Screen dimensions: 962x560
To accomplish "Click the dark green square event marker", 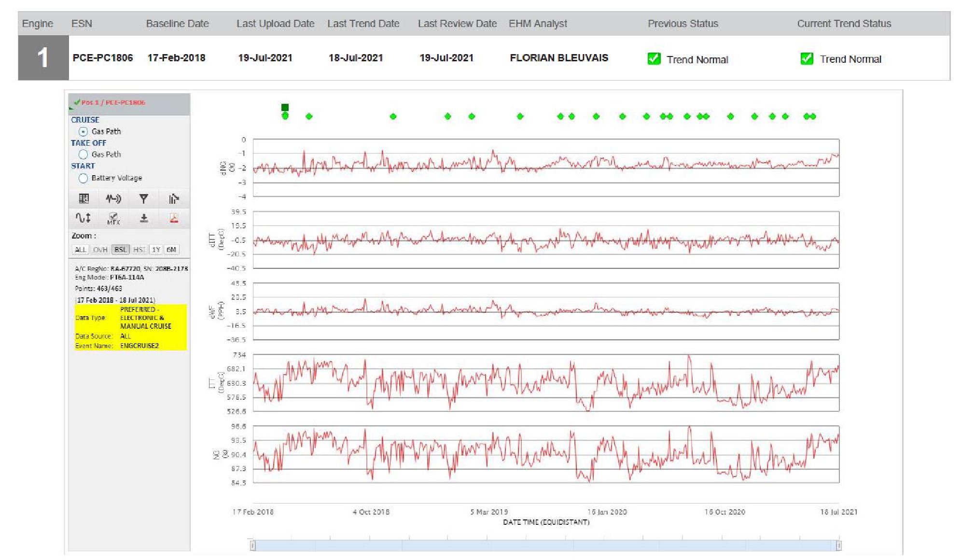I will [285, 107].
